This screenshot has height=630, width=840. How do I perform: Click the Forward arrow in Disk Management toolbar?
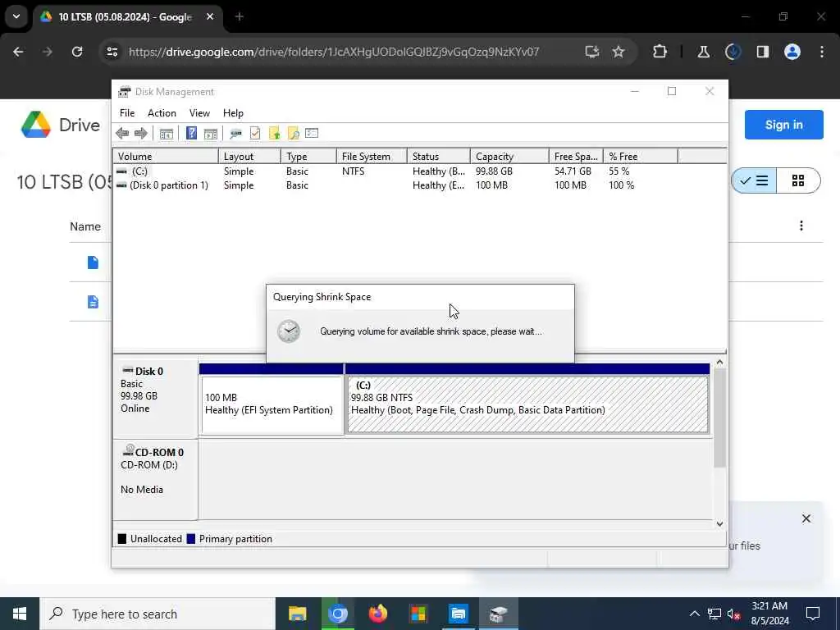click(x=141, y=134)
